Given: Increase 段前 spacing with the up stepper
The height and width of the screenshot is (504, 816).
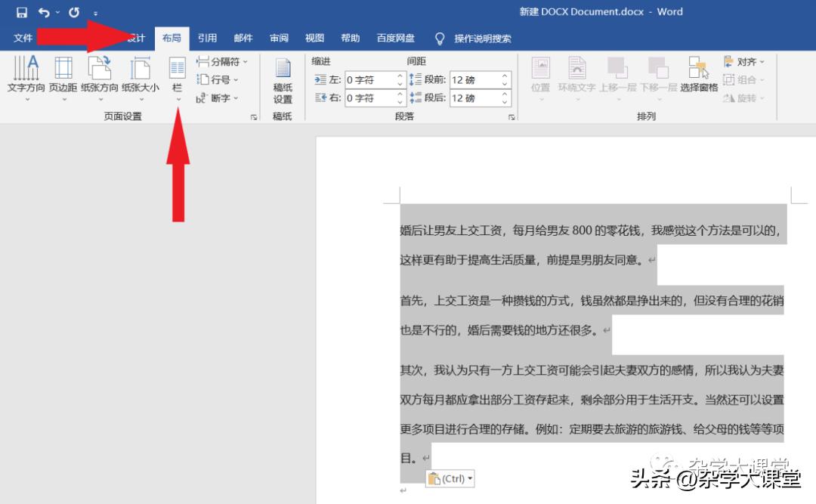Looking at the screenshot, I should [504, 76].
